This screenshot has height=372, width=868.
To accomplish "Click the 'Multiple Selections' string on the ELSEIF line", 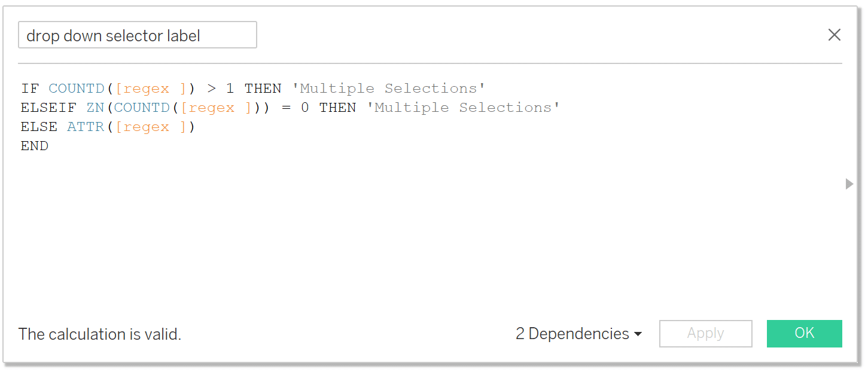I will pos(463,108).
